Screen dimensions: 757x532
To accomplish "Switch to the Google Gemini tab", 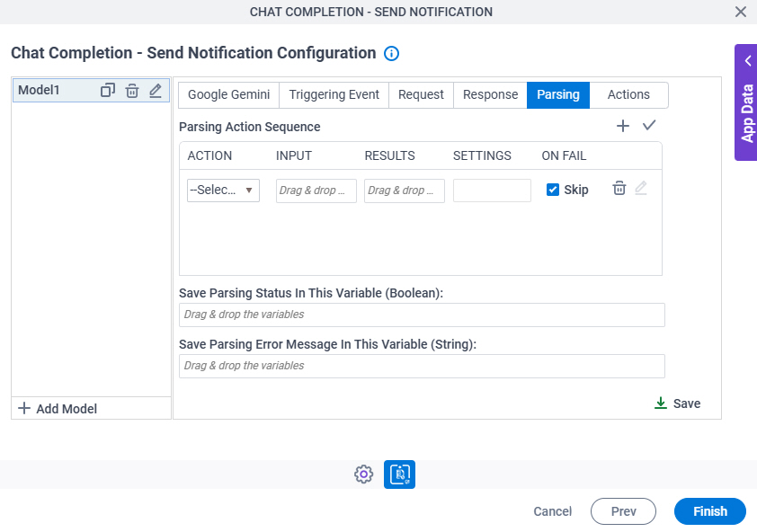I will tap(229, 94).
